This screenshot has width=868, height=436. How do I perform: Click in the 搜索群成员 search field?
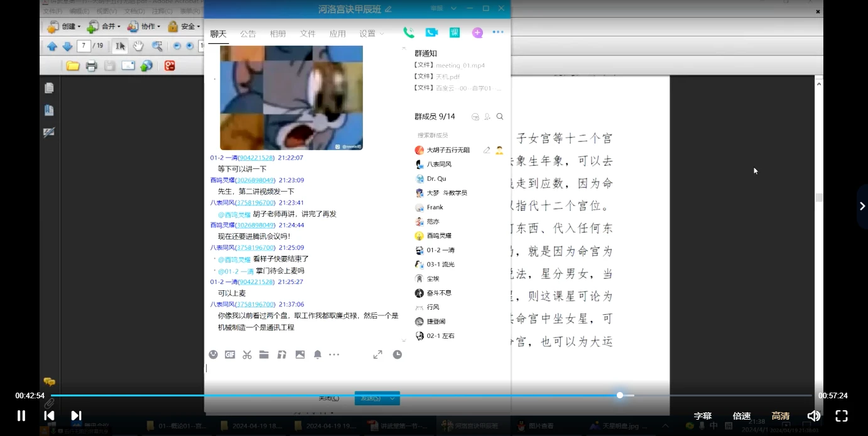(460, 135)
